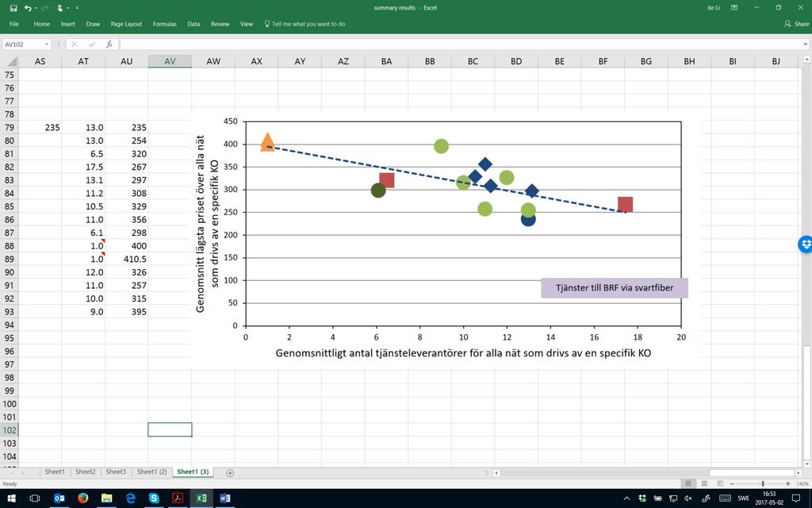Click the cell containing 410.5

pos(126,259)
